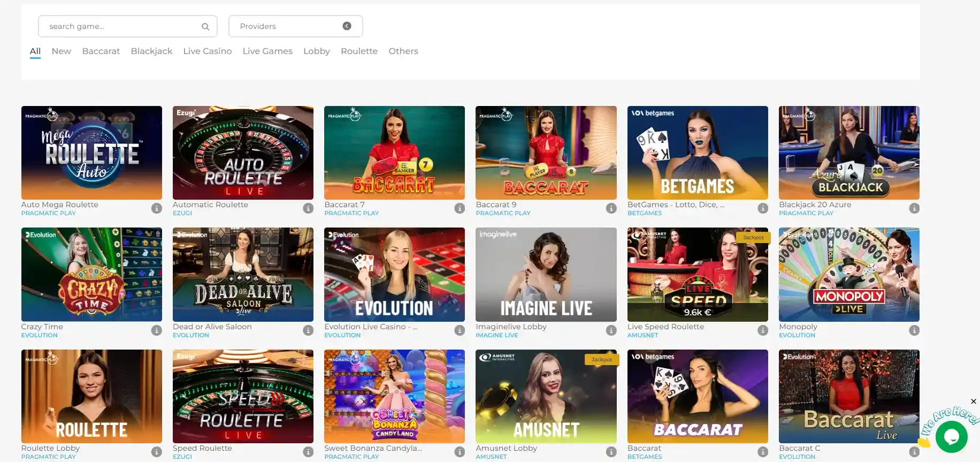Click the Blackjack 20 Azure title
This screenshot has height=462, width=980.
click(815, 205)
